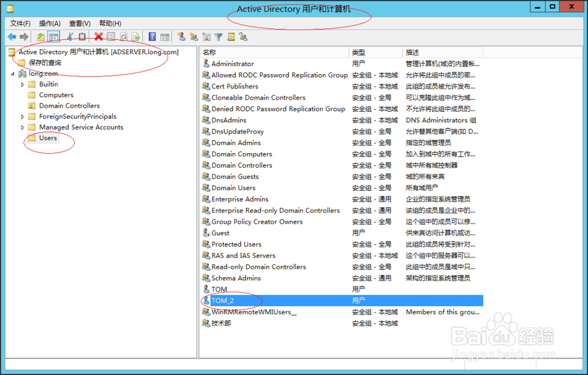
Task: Open the 文件(F) menu
Action: coord(20,24)
